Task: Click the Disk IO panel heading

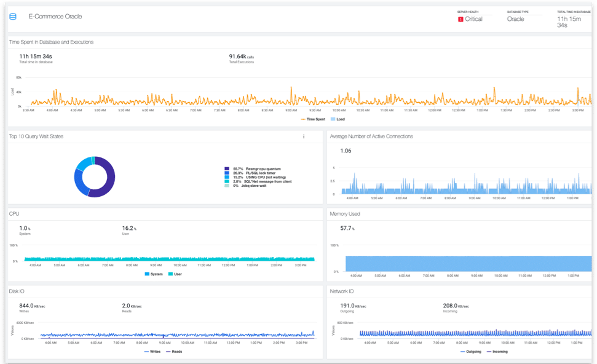Action: click(17, 291)
